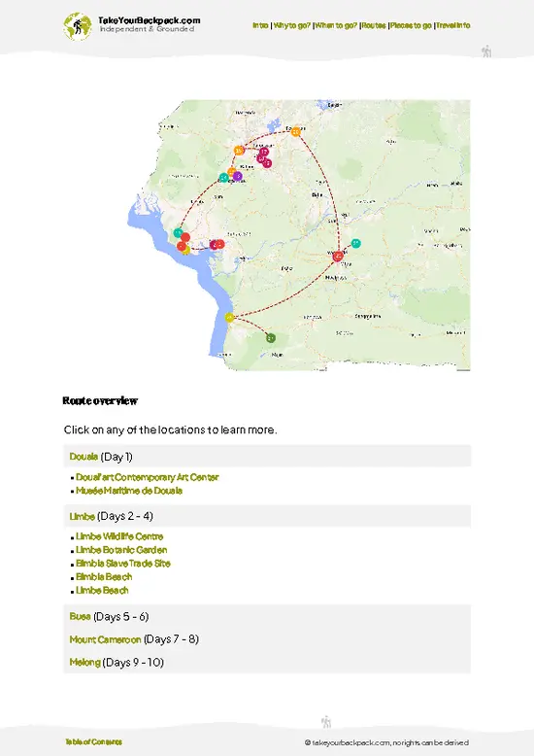Click the '(Day 1)' text beside Douala

tap(117, 457)
